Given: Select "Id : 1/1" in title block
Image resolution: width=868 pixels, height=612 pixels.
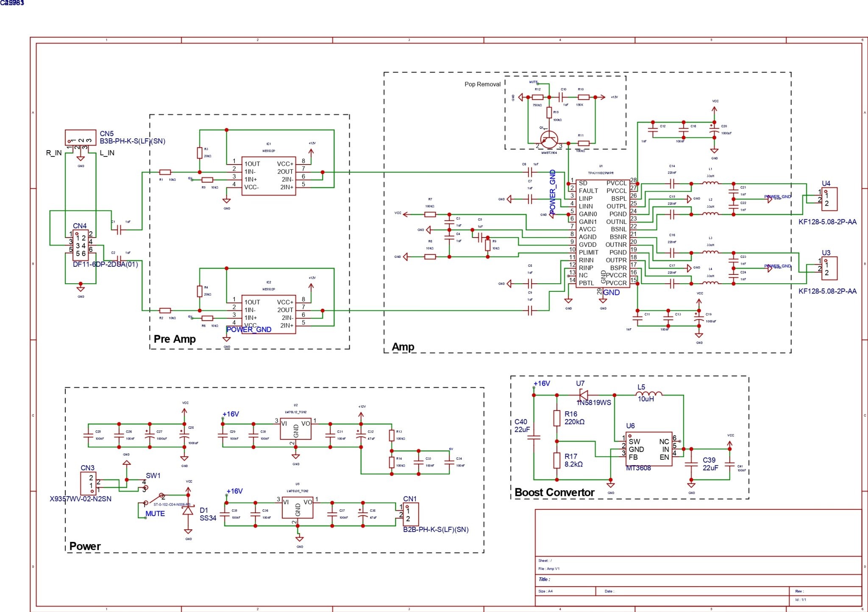Looking at the screenshot, I should (801, 600).
